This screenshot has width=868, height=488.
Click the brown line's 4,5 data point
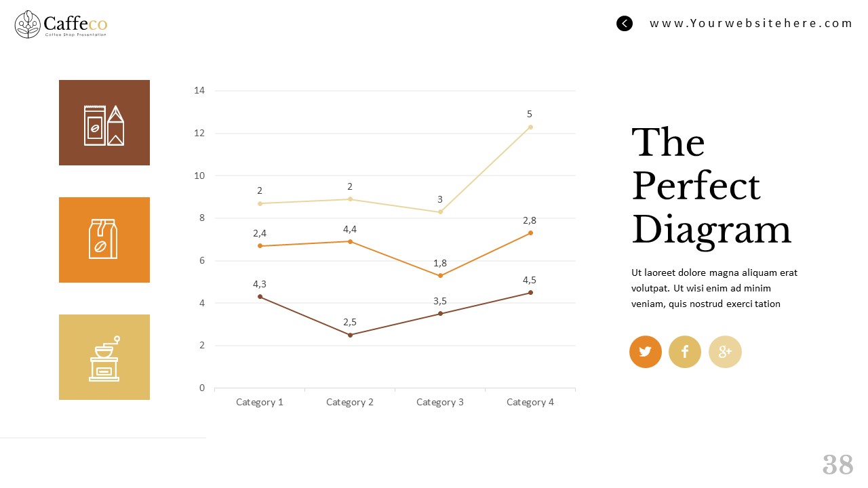tap(530, 292)
